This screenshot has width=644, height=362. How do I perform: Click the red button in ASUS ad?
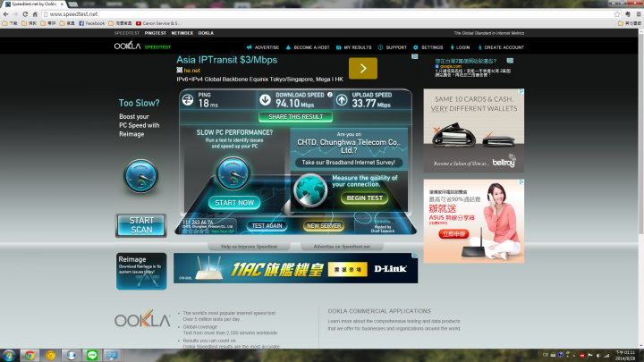[x=453, y=234]
